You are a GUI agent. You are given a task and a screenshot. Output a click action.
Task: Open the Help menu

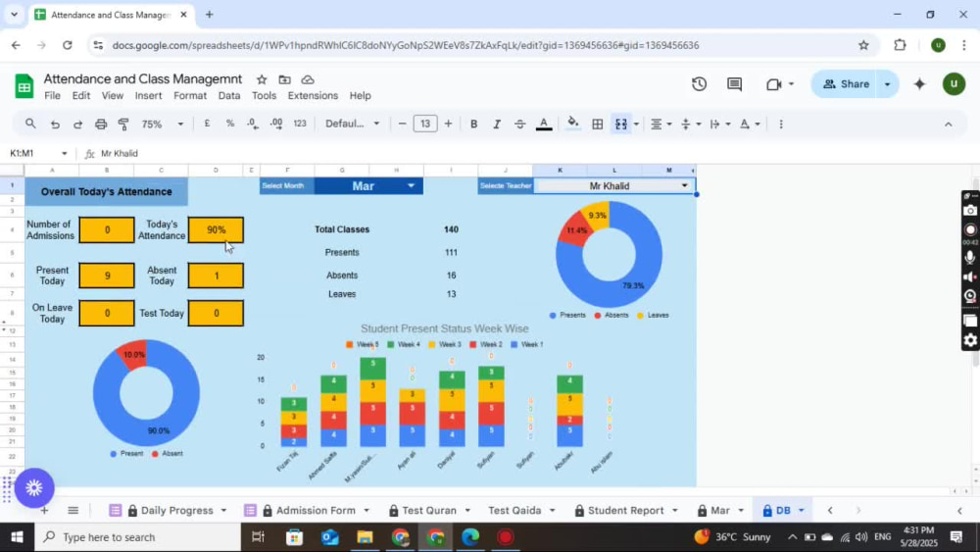(360, 96)
